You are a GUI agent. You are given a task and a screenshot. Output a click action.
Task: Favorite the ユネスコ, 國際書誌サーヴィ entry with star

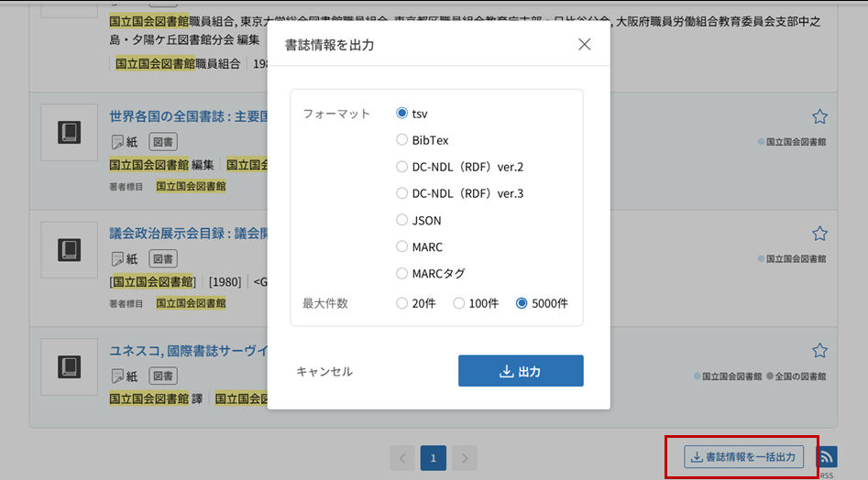click(x=819, y=351)
